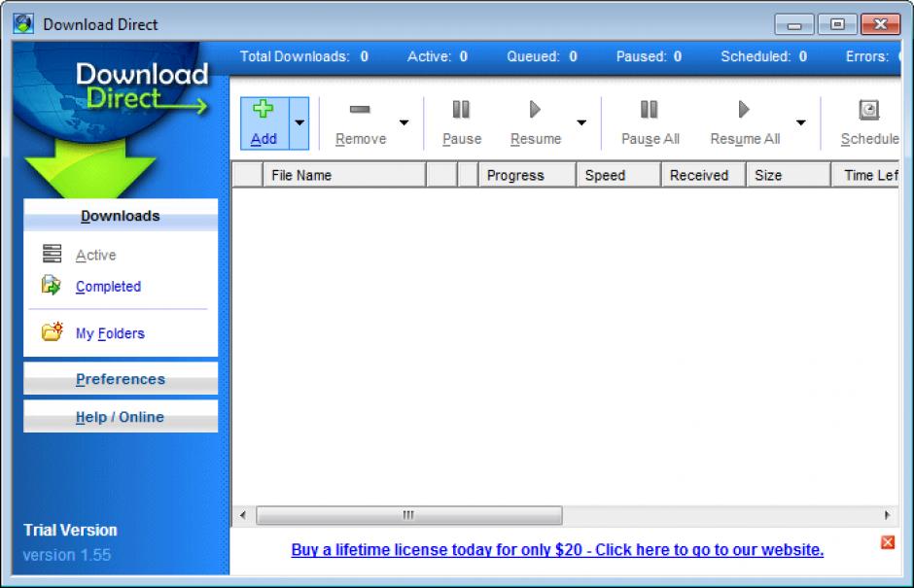Close the Download Direct window
The height and width of the screenshot is (588, 914).
click(880, 24)
